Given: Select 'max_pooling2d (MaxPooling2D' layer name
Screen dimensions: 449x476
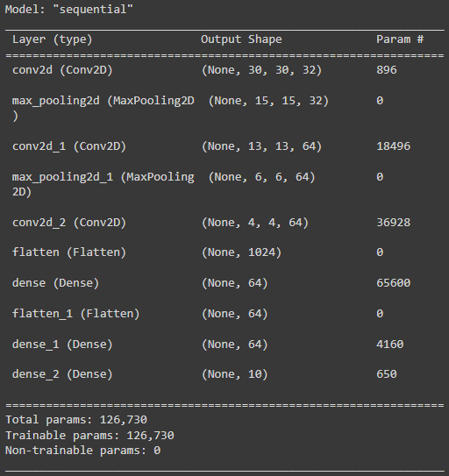Looking at the screenshot, I should 103,101.
